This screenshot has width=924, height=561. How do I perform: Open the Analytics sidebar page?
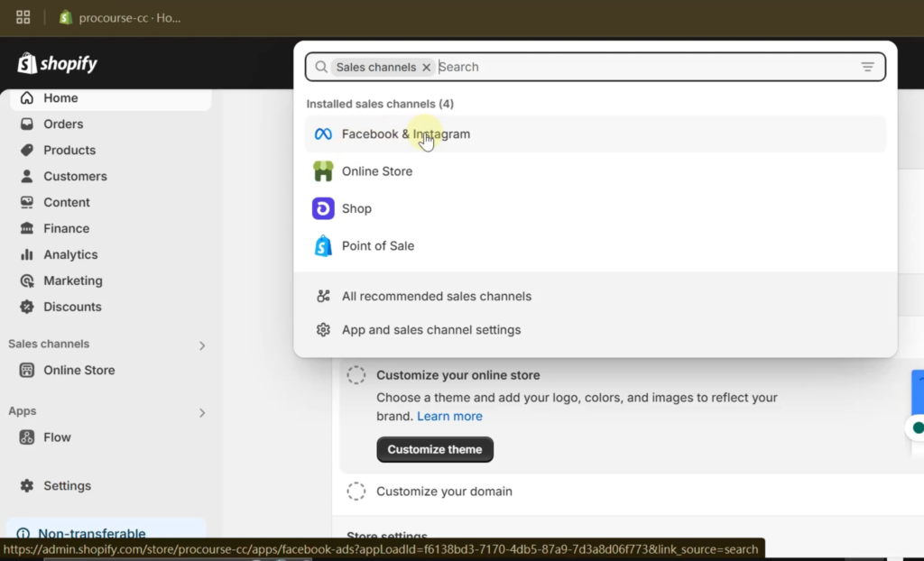(70, 254)
